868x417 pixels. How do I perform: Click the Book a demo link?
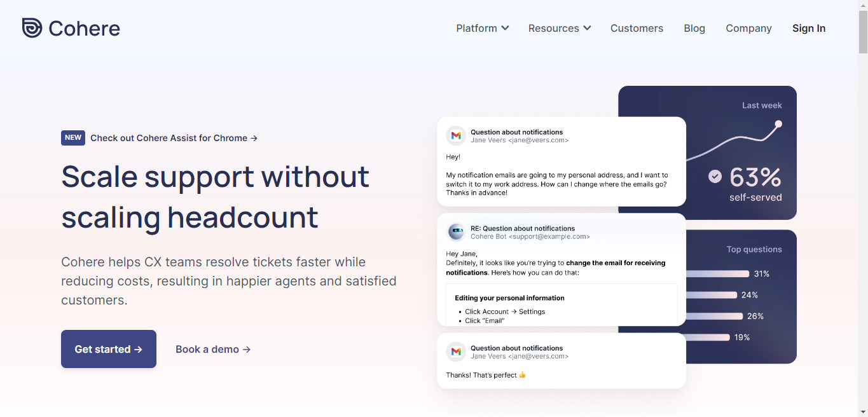point(213,349)
